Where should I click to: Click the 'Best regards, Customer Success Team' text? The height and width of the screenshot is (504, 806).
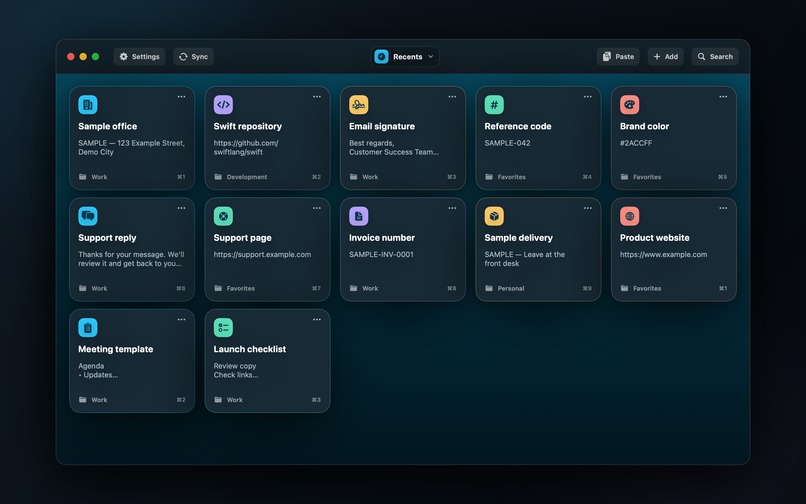point(394,148)
